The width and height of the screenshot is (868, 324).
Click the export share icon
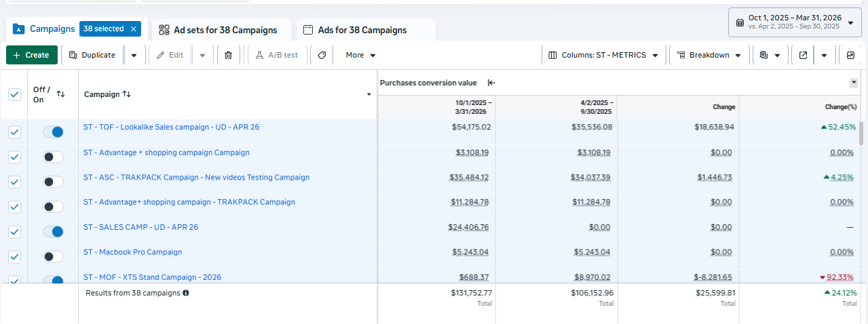[x=803, y=56]
